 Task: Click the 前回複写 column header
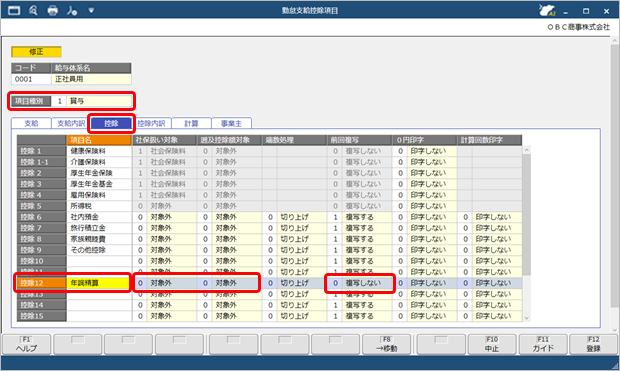tap(359, 140)
